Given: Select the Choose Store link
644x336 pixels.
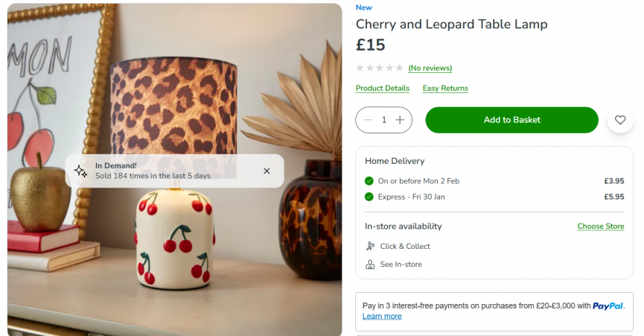Looking at the screenshot, I should click(x=600, y=226).
